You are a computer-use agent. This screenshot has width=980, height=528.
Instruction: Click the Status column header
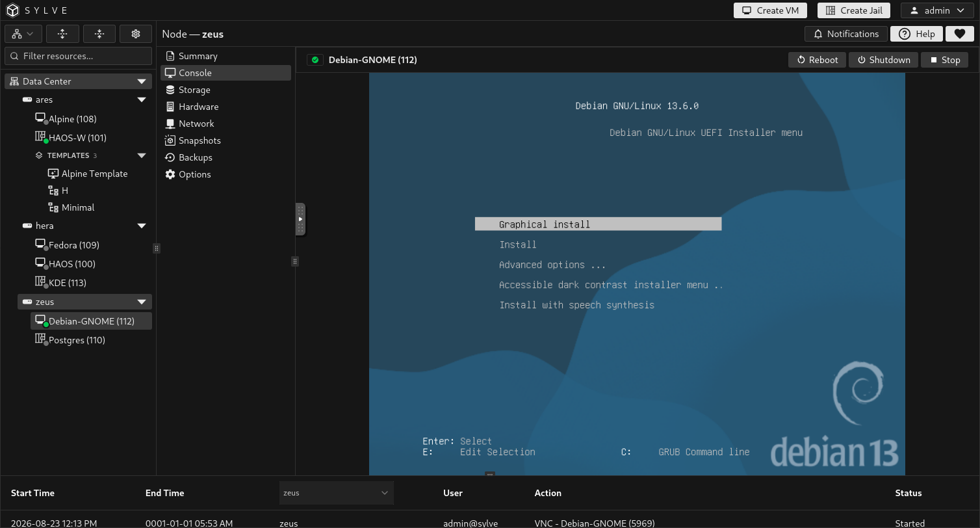point(909,493)
